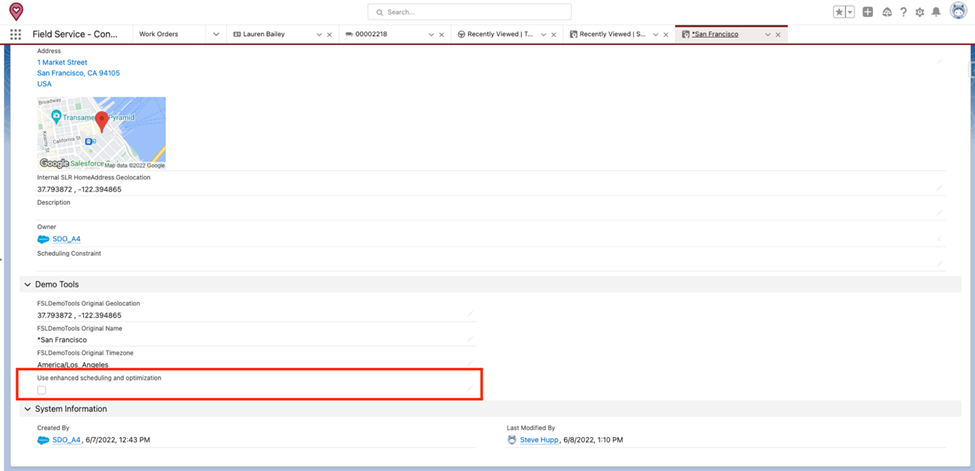Click the Owner Salesforce cloud icon

pos(43,239)
